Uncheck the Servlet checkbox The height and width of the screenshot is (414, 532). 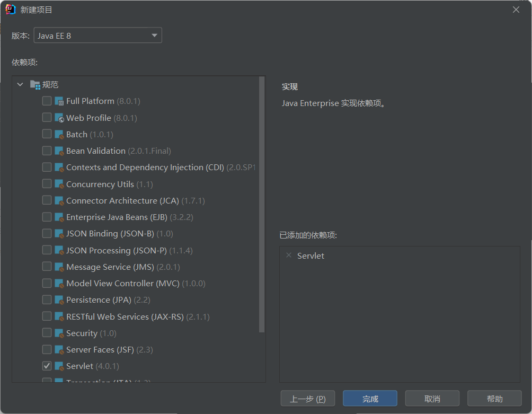(x=47, y=366)
